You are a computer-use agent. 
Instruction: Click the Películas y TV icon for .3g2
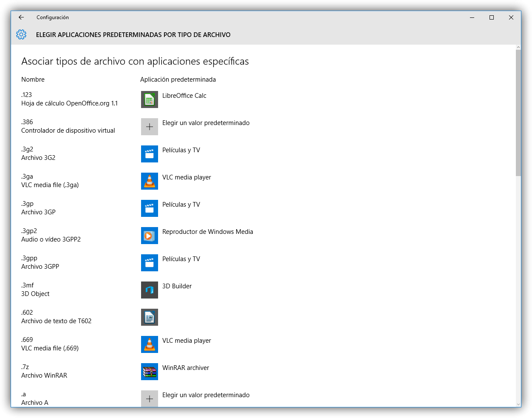click(x=150, y=154)
